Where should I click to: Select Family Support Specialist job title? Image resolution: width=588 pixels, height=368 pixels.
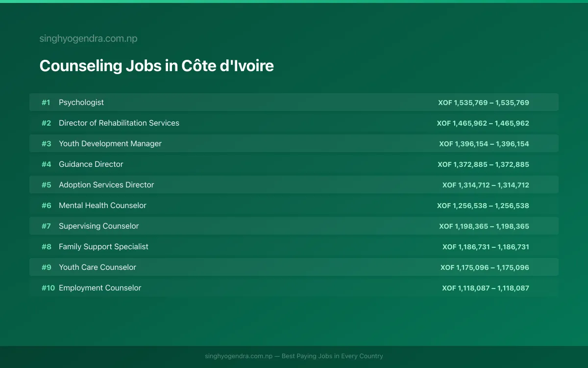[103, 247]
